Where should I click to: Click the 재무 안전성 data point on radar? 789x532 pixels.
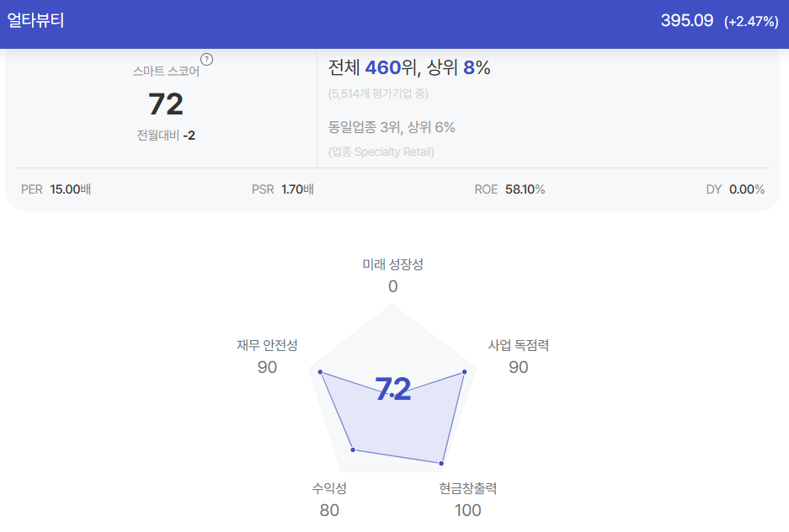[320, 372]
